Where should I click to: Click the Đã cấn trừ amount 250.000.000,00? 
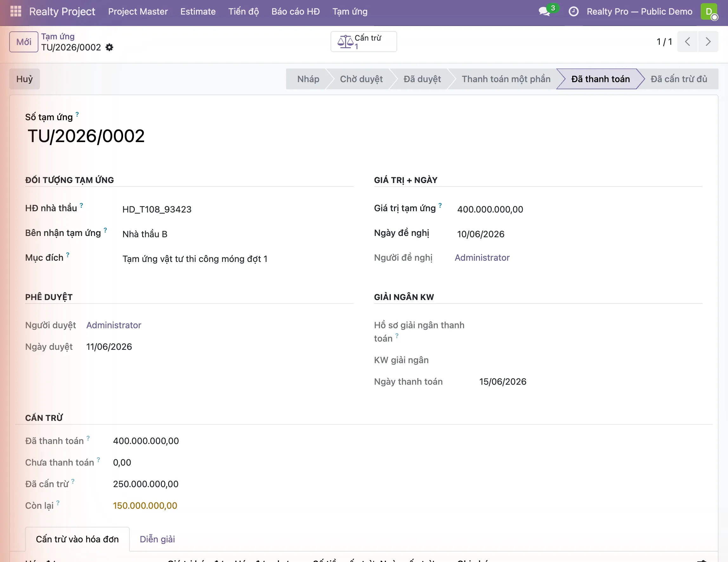146,484
